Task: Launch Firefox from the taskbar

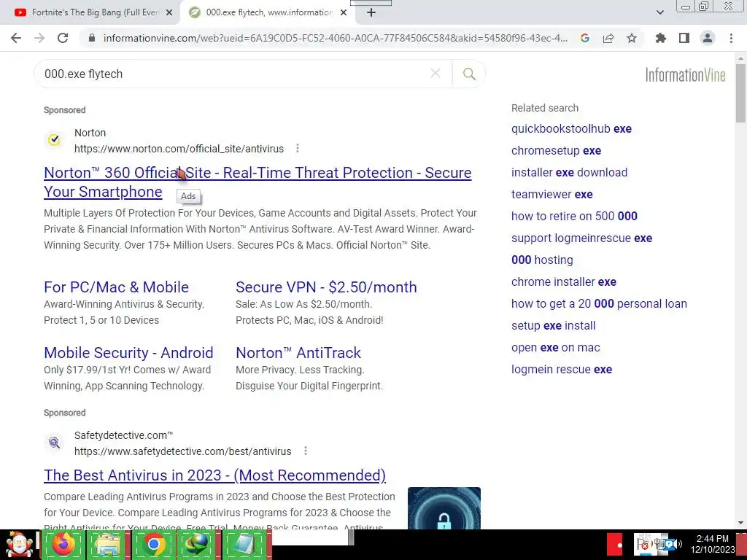Action: (63, 545)
